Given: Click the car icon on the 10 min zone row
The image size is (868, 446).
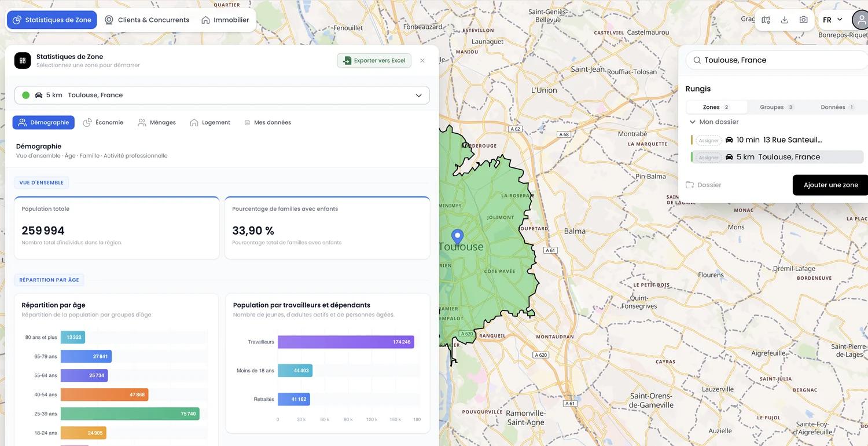Looking at the screenshot, I should [x=729, y=140].
